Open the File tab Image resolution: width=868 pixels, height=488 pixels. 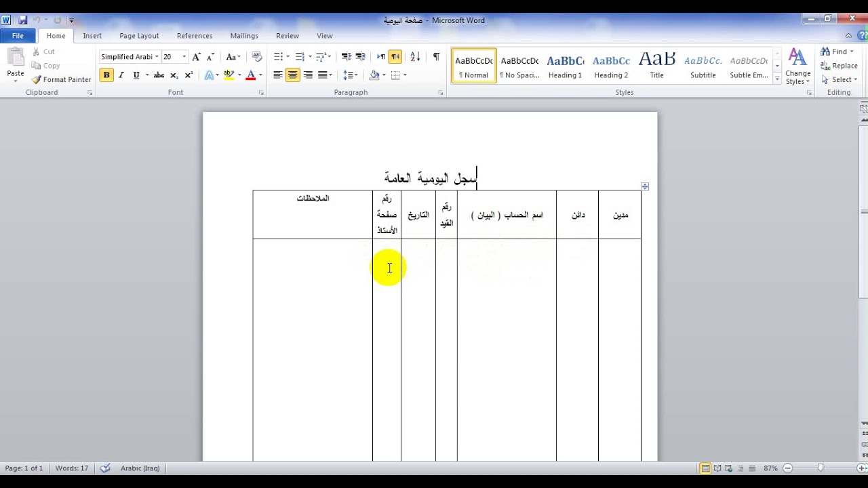(x=18, y=36)
